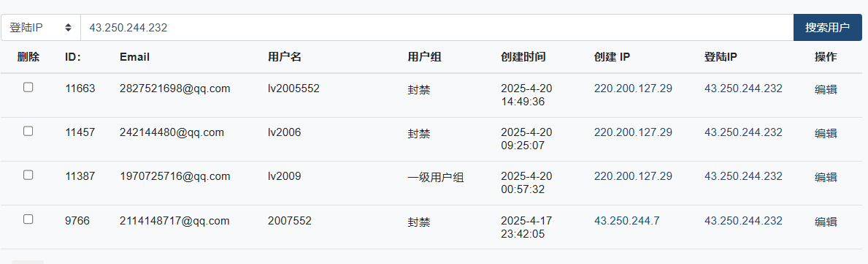Click the 创建时间 column header

coord(523,56)
